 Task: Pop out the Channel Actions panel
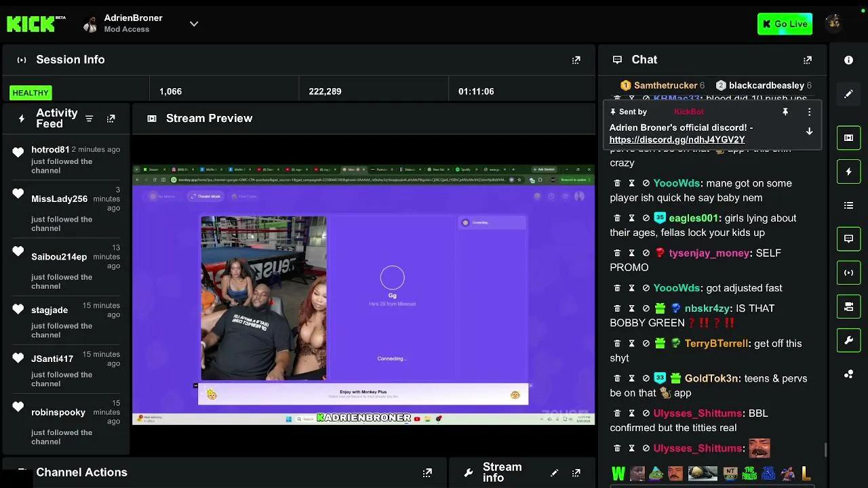pyautogui.click(x=427, y=472)
